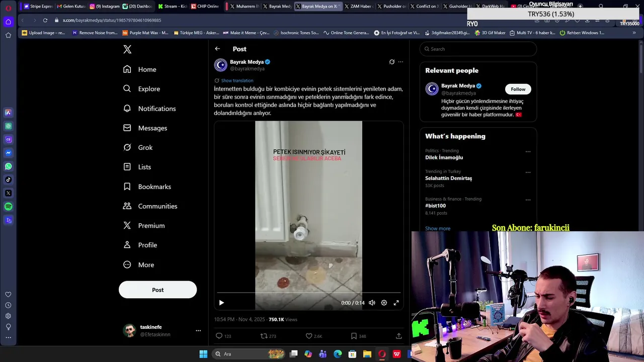Viewport: 644px width, 362px height.
Task: Click the X search field
Action: pos(478,49)
